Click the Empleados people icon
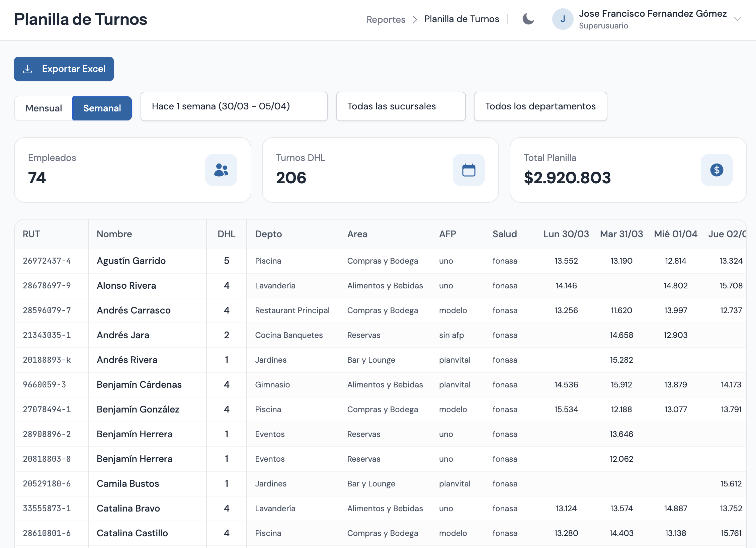Image resolution: width=756 pixels, height=548 pixels. 221,170
